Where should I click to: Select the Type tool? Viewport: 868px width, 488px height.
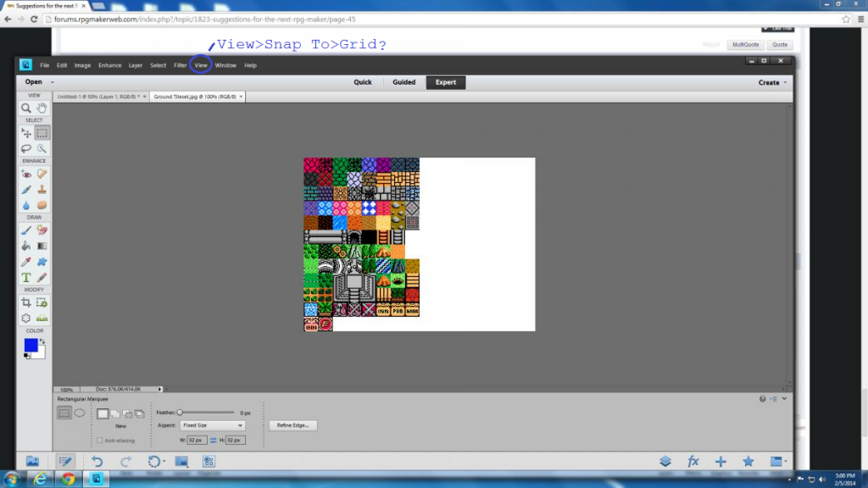tap(26, 277)
